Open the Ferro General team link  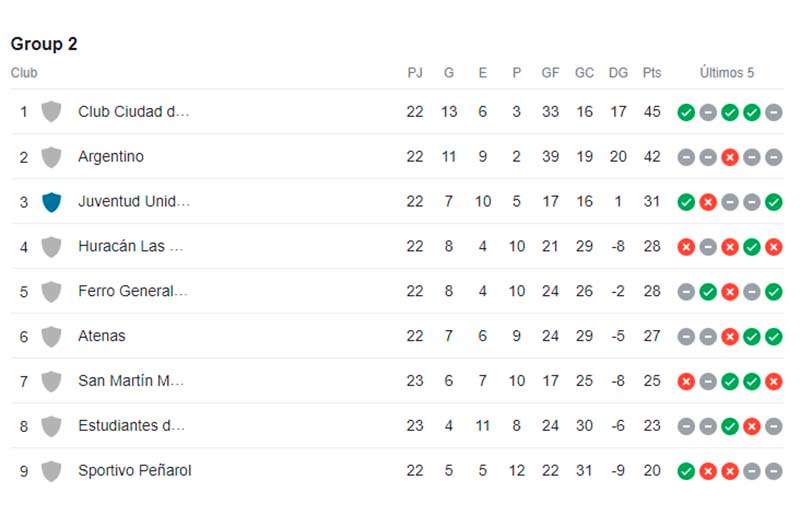tap(133, 291)
